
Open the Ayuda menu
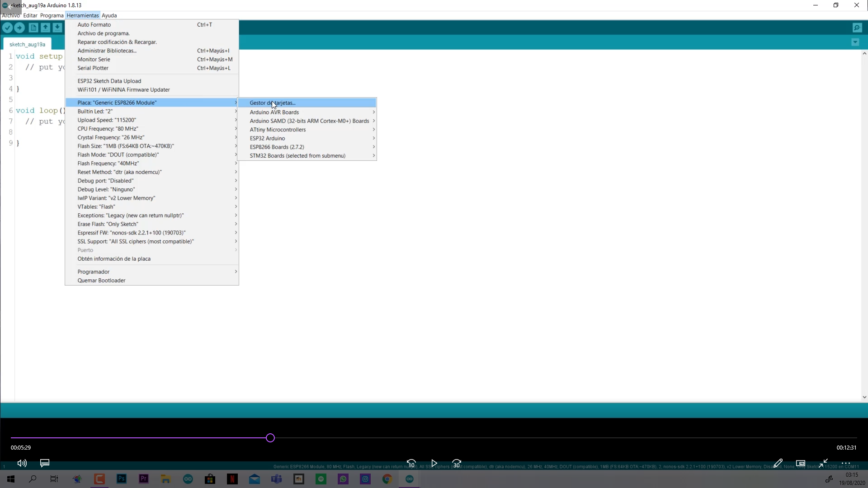109,15
